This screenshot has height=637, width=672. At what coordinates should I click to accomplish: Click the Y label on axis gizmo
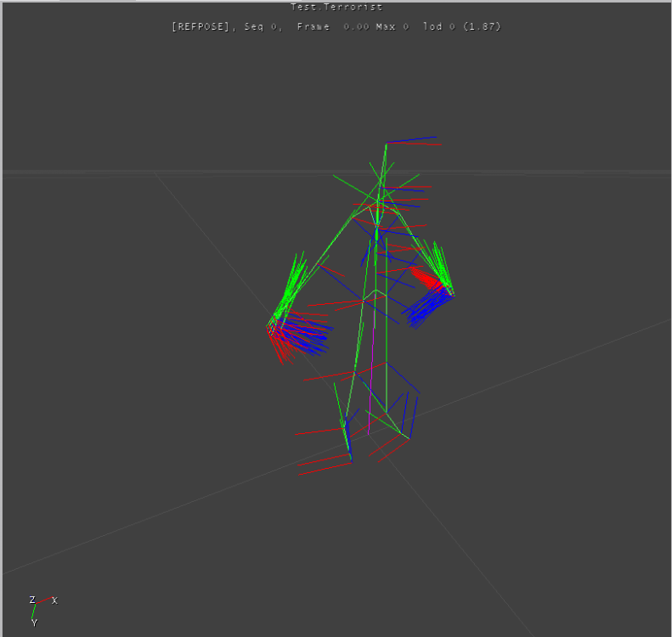[34, 623]
